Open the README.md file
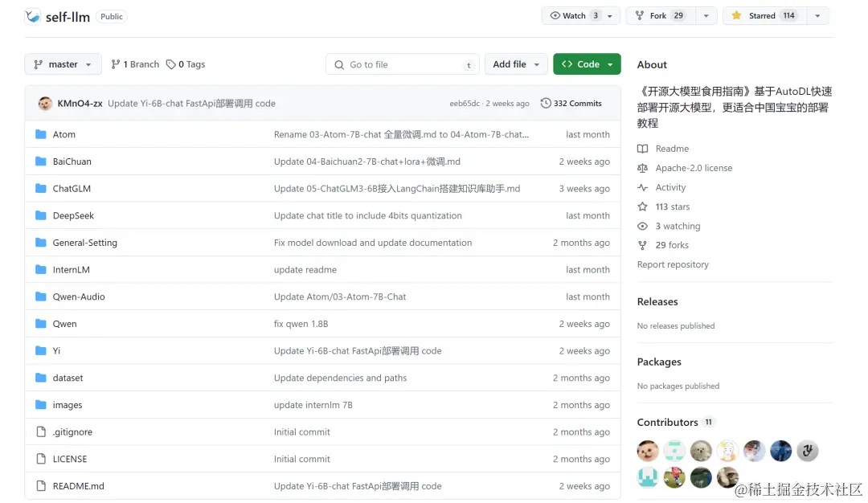The height and width of the screenshot is (503, 868). click(78, 486)
